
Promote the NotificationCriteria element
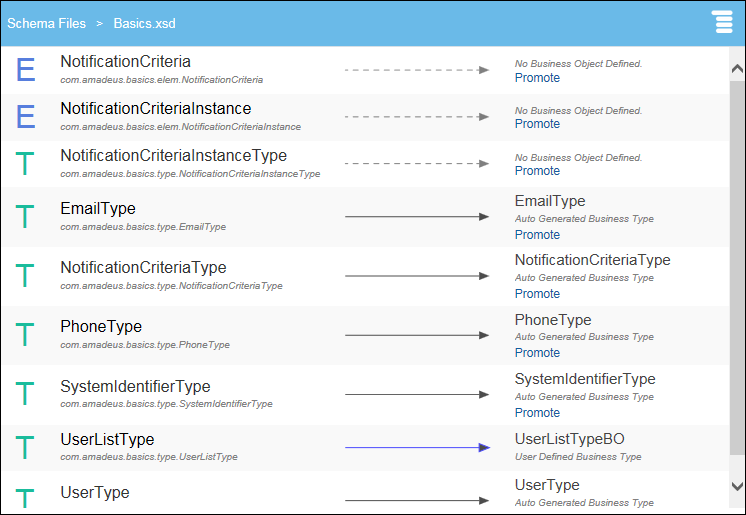(x=537, y=78)
